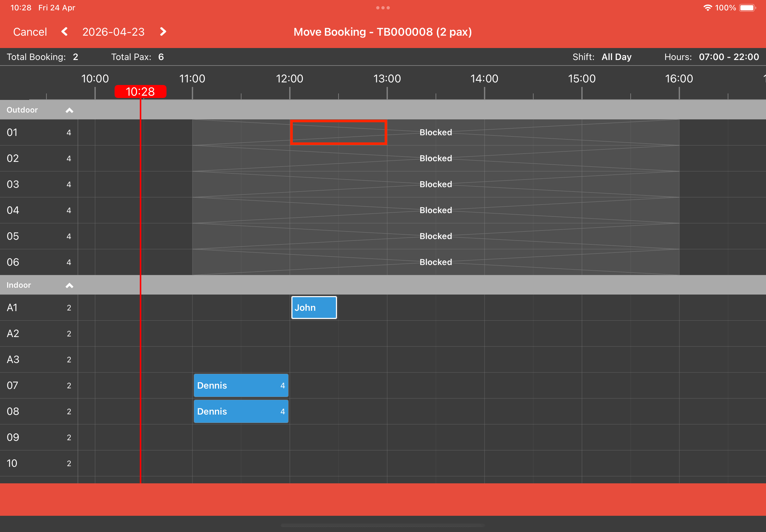Tap the 13:00 hour label on timeline
Viewport: 766px width, 532px height.
[387, 79]
